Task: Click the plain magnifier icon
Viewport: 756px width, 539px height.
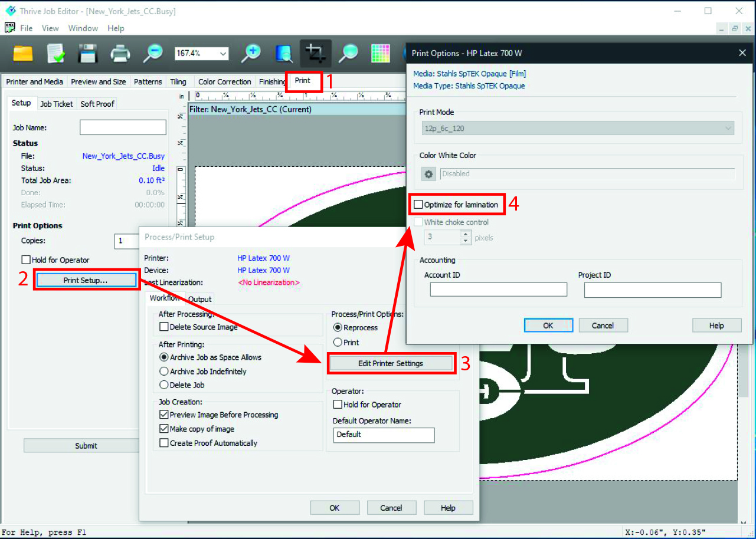Action: (x=348, y=54)
